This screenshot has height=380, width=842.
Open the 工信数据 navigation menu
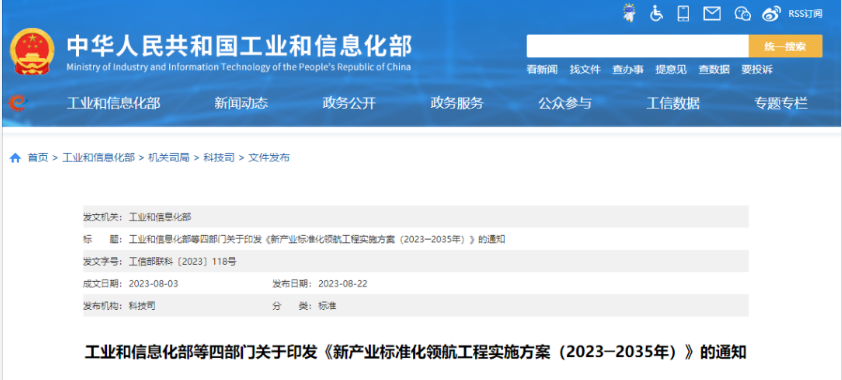tap(673, 103)
